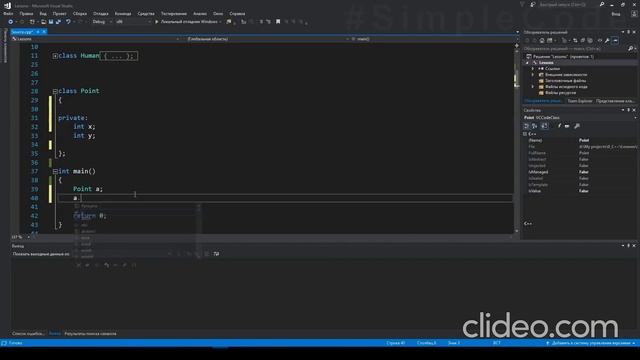Viewport: 640px width, 360px height.
Task: Collapse the class Point block
Action: tap(55, 91)
